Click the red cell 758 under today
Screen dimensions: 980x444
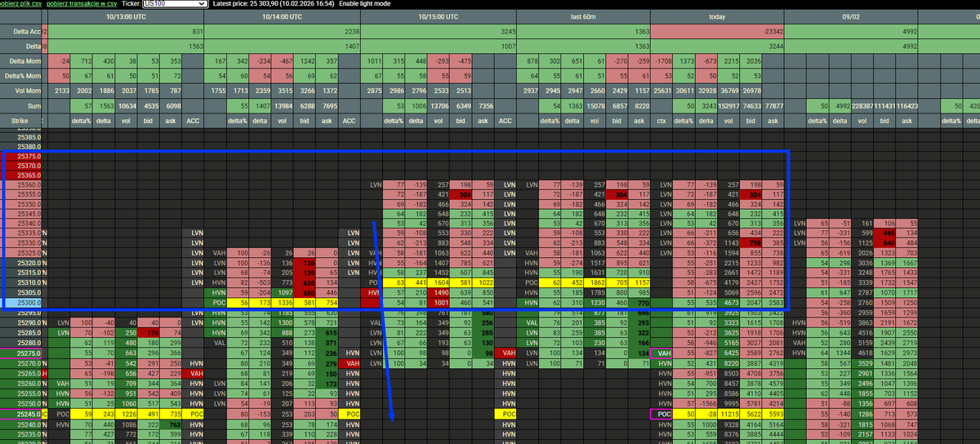(752, 243)
